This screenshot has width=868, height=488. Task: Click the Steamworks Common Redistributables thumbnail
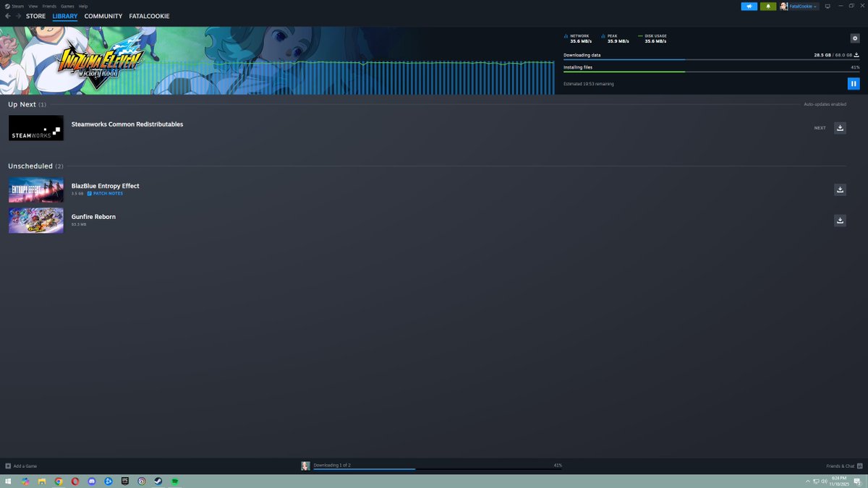35,128
